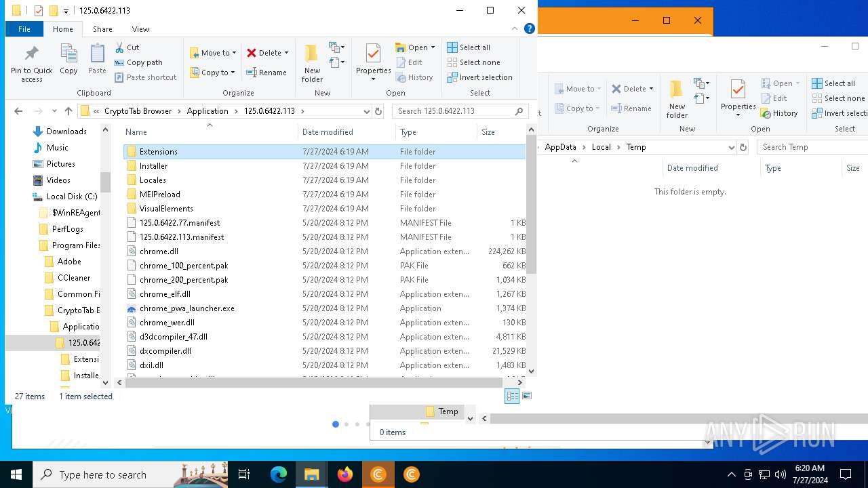Image resolution: width=868 pixels, height=488 pixels.
Task: Click History in front window ribbon
Action: coord(414,77)
